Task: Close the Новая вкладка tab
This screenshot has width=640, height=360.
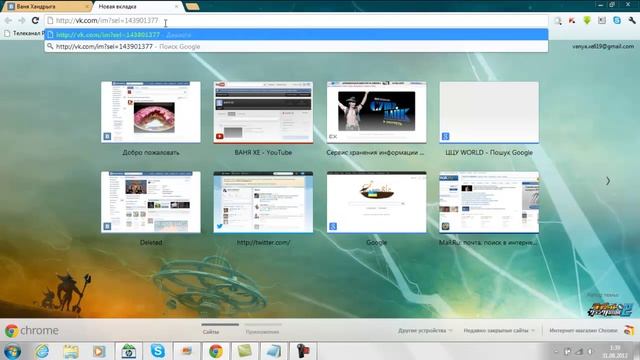Action: tap(176, 7)
